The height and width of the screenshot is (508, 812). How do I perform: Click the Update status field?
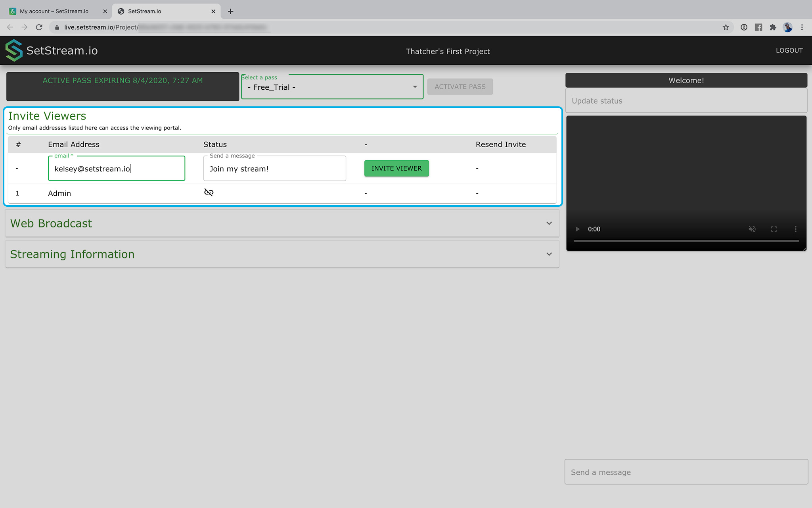coord(686,101)
